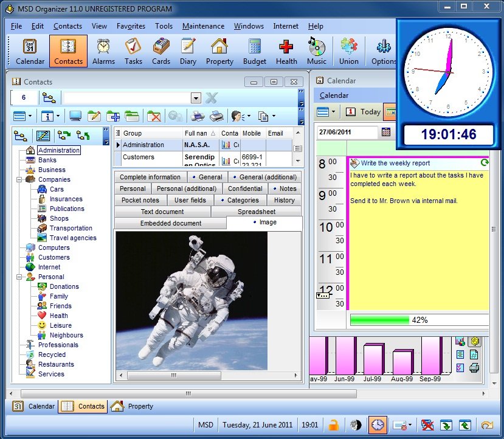Open the Property module in main toolbar
The height and width of the screenshot is (439, 504).
(219, 52)
